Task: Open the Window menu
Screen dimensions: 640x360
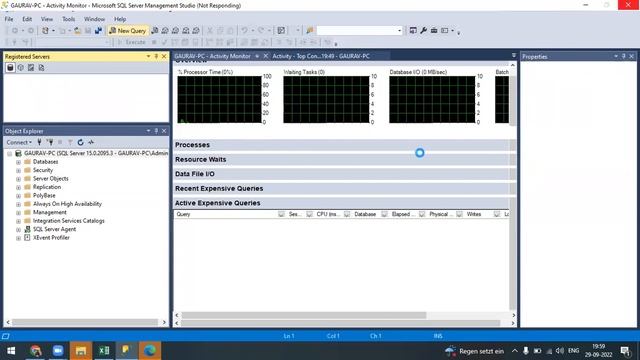Action: 94,19
